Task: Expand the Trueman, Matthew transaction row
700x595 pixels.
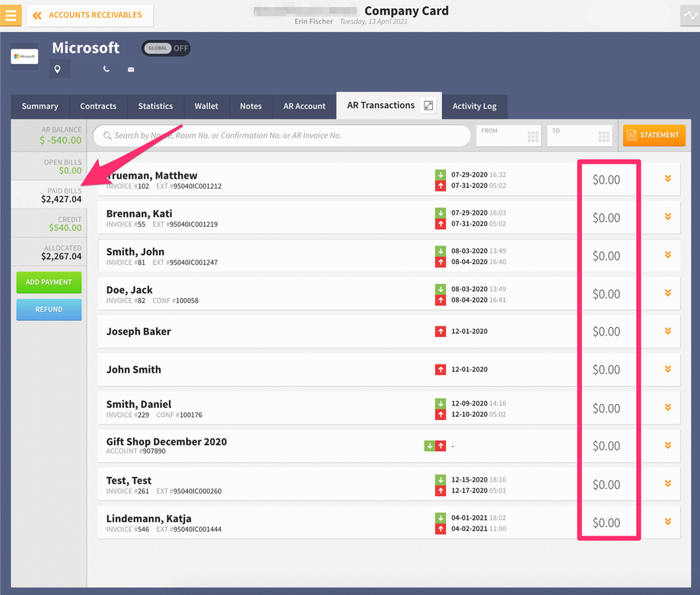Action: tap(668, 179)
